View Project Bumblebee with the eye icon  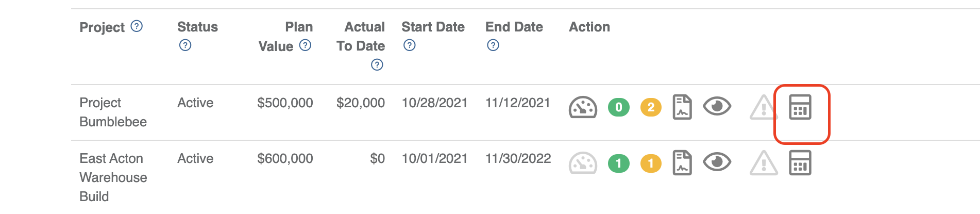(717, 107)
